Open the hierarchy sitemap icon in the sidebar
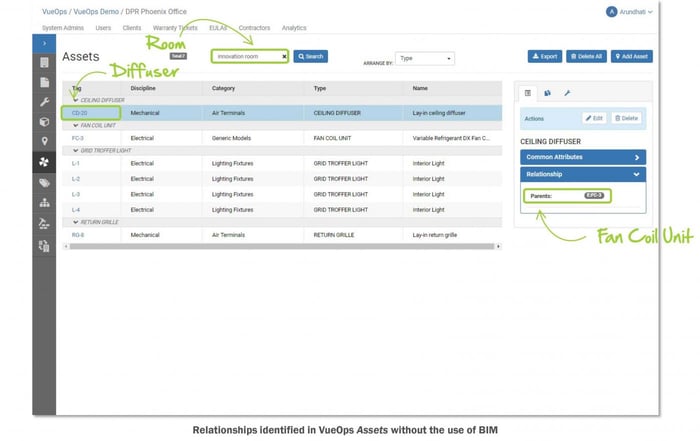The width and height of the screenshot is (700, 441). pos(44,203)
